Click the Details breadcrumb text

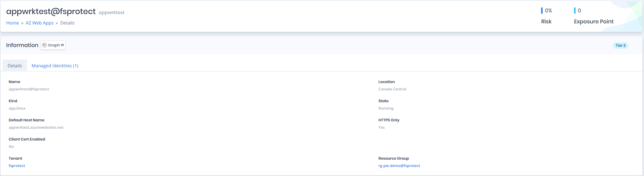pyautogui.click(x=67, y=23)
